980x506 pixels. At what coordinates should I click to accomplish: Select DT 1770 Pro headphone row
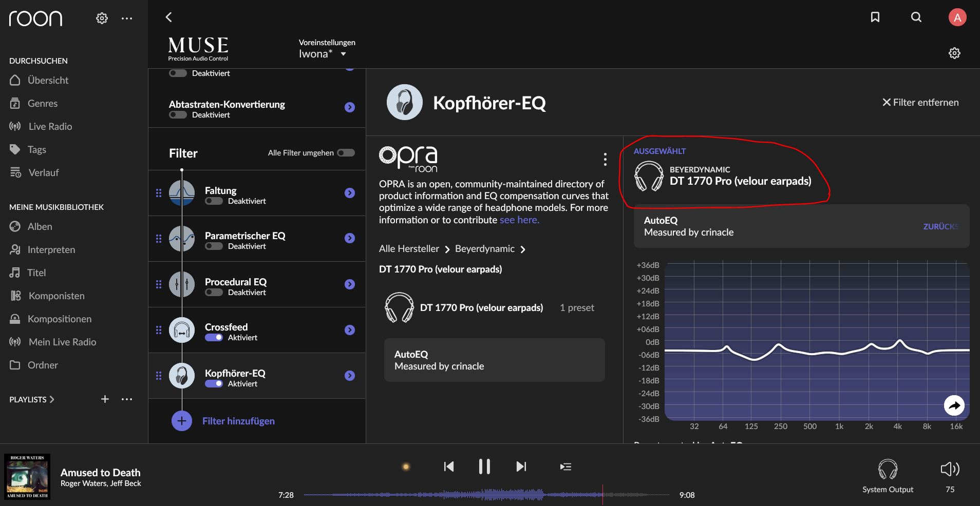pos(494,307)
